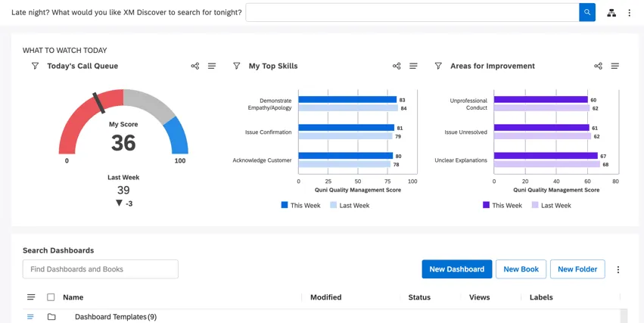644x323 pixels.
Task: Filter the Today's Call Queue widget
Action: coord(35,67)
